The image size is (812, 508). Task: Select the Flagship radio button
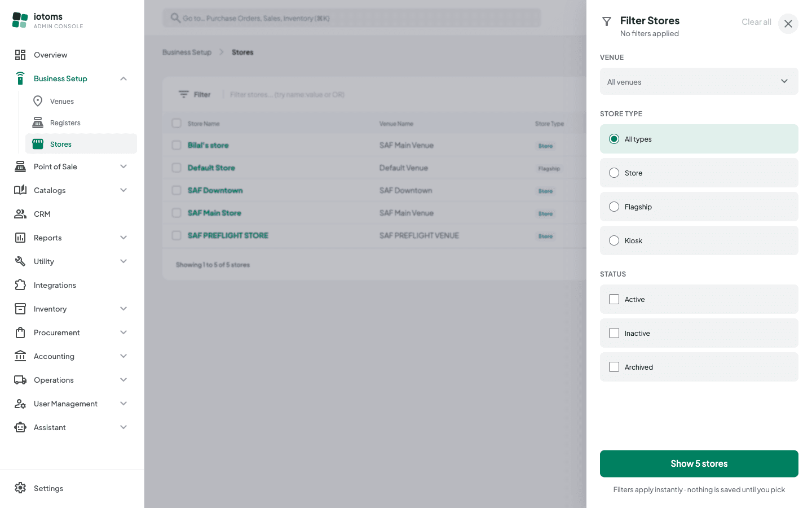coord(614,207)
